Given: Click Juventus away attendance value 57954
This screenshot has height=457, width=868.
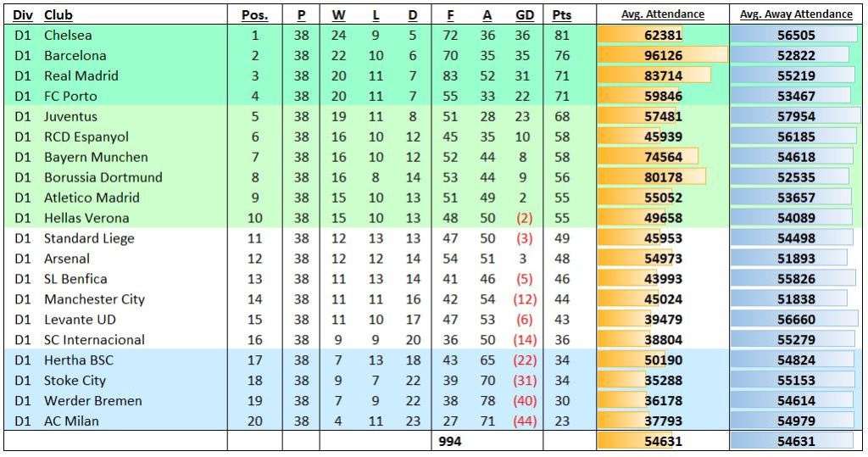Looking at the screenshot, I should point(796,117).
